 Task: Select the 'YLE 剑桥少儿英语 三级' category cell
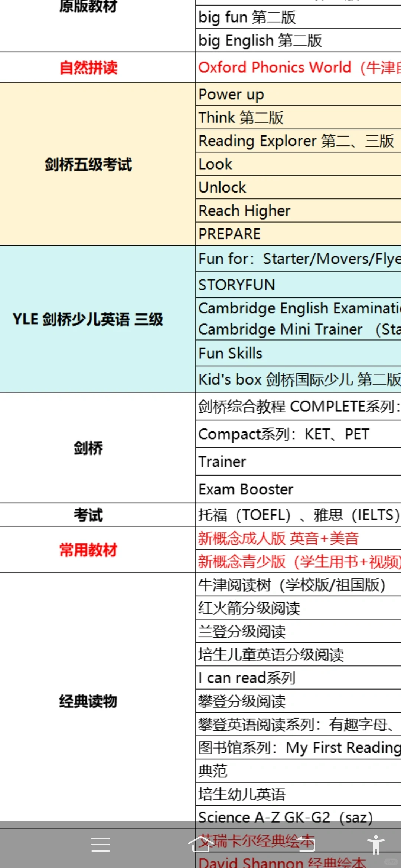98,319
